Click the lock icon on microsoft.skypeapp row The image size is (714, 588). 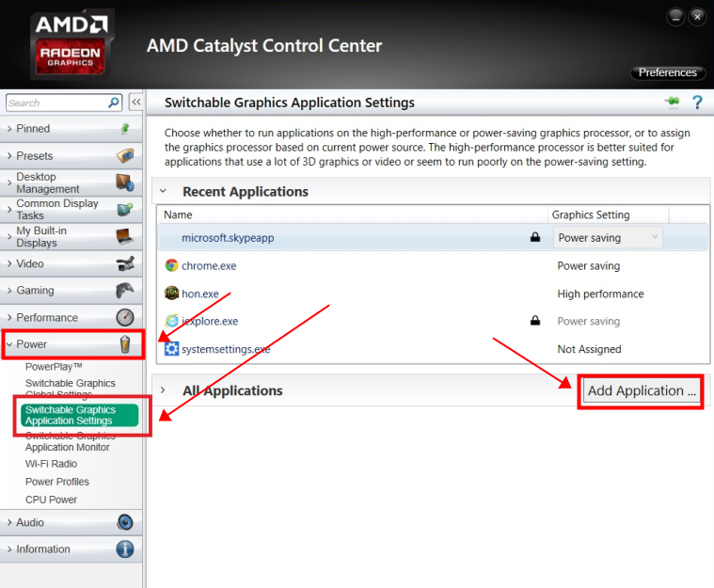[535, 237]
